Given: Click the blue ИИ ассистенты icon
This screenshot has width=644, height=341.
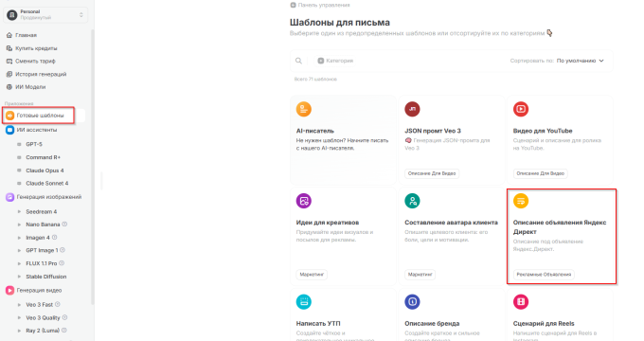Looking at the screenshot, I should click(x=9, y=130).
